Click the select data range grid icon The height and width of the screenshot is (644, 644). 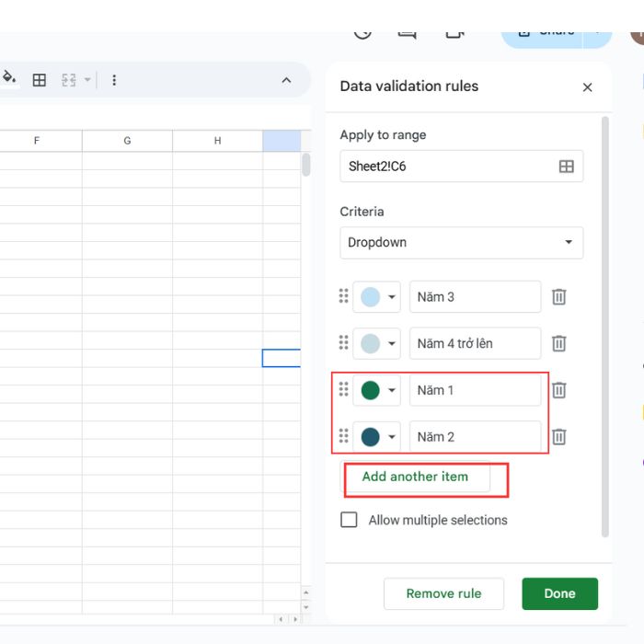tap(567, 167)
